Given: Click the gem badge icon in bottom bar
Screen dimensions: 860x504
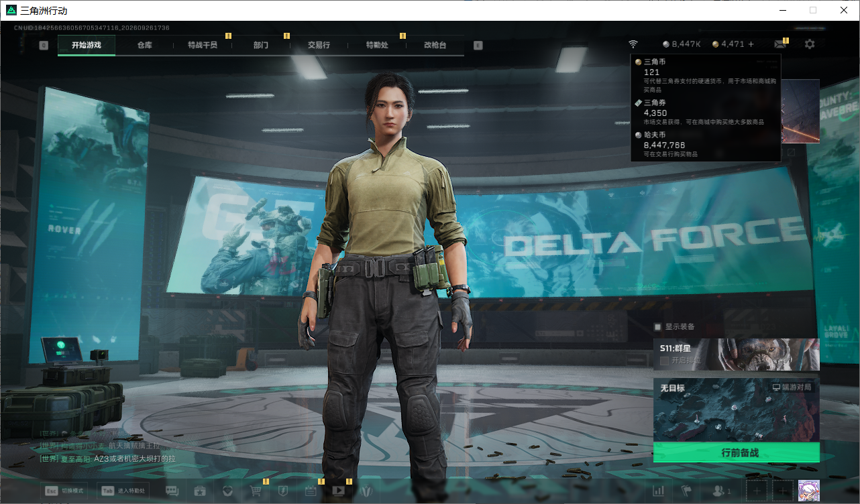Looking at the screenshot, I should pos(227,491).
